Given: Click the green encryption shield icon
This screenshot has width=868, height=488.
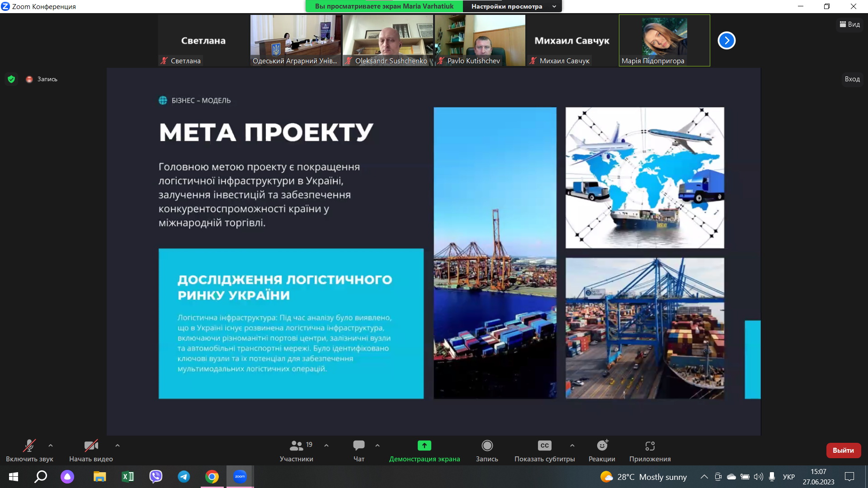Looking at the screenshot, I should tap(12, 79).
